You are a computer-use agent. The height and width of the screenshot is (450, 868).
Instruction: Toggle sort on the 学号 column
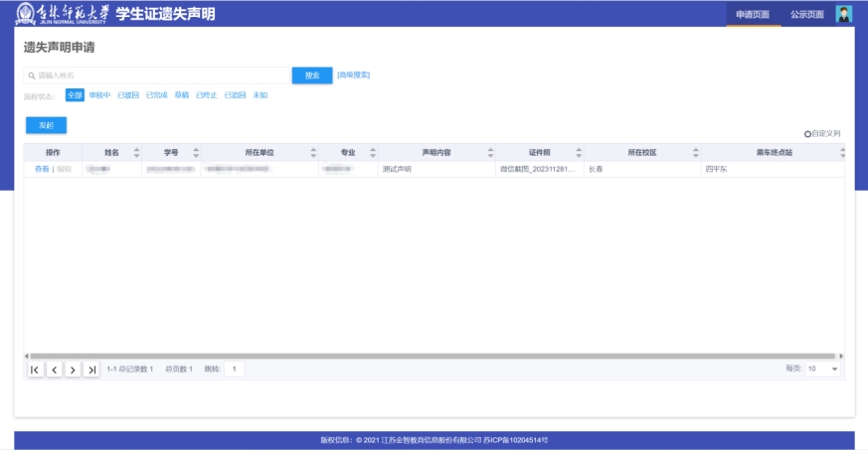pos(196,152)
